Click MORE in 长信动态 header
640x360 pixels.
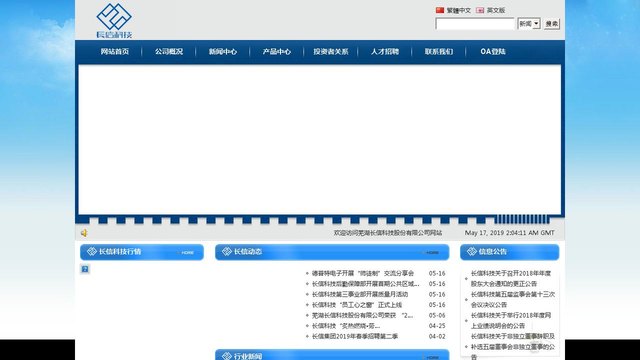click(432, 253)
